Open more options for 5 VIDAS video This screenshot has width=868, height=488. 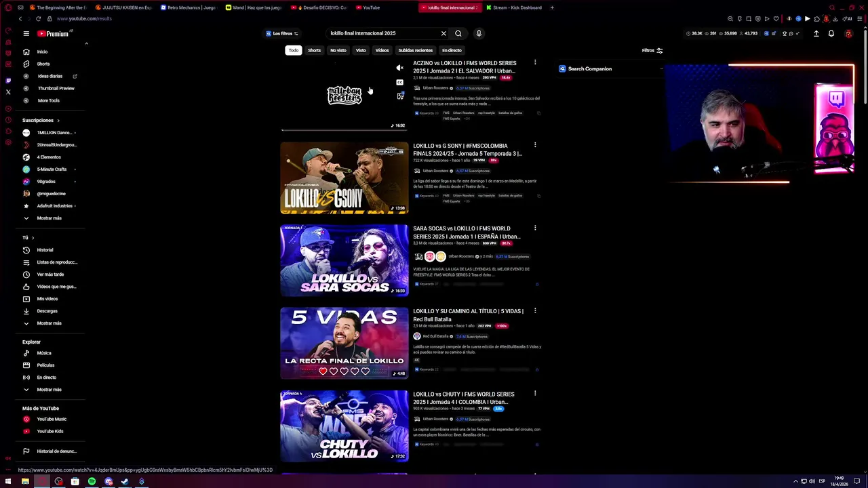point(535,310)
